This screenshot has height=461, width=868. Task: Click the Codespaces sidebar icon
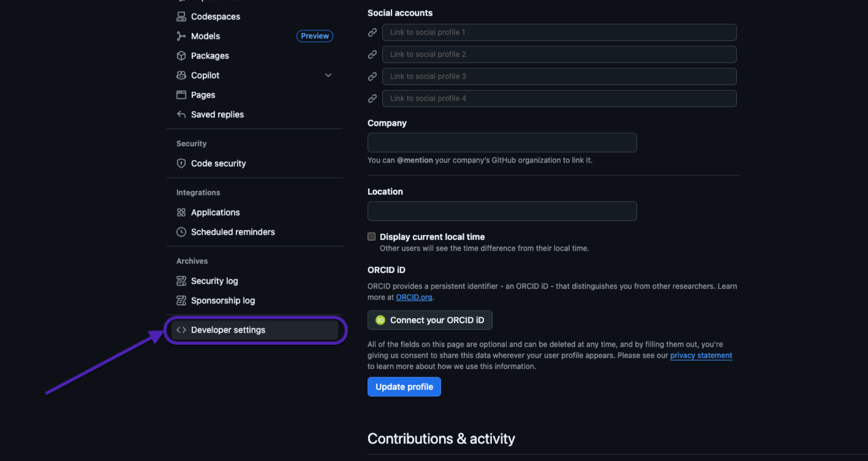click(181, 16)
